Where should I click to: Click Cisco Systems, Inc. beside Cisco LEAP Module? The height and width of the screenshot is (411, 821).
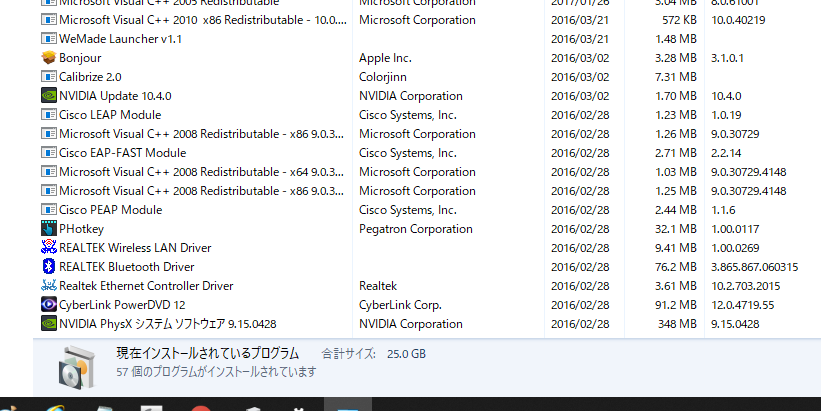click(408, 115)
